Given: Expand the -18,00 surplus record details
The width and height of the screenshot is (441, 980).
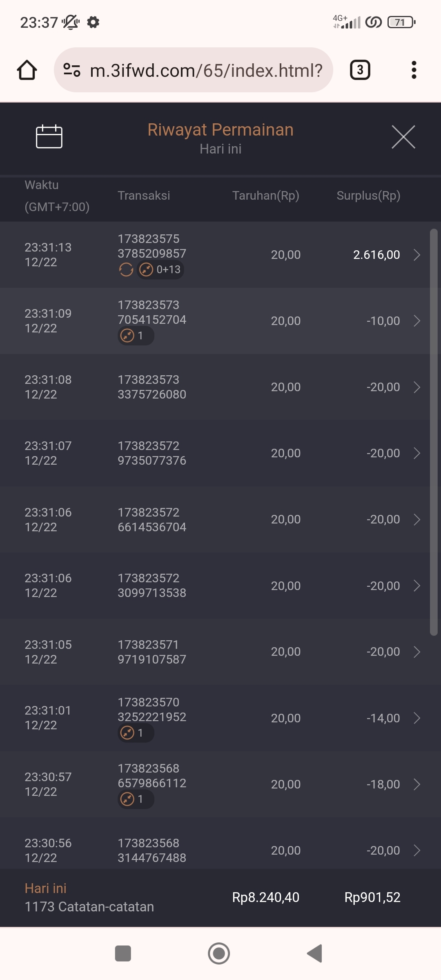Looking at the screenshot, I should [416, 784].
